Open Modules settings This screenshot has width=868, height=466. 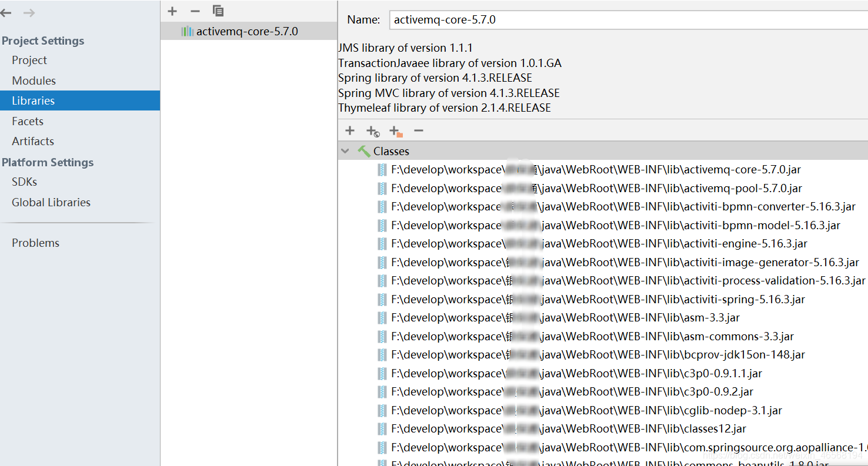pyautogui.click(x=34, y=81)
